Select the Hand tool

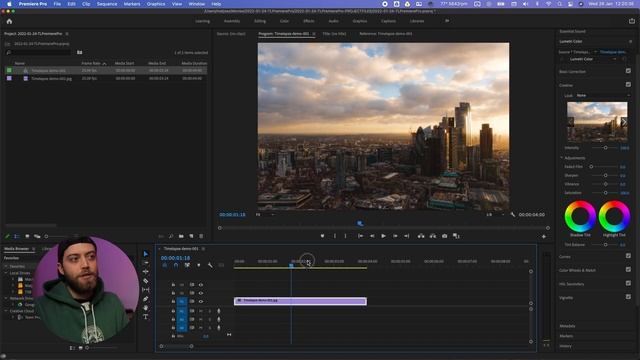(146, 308)
